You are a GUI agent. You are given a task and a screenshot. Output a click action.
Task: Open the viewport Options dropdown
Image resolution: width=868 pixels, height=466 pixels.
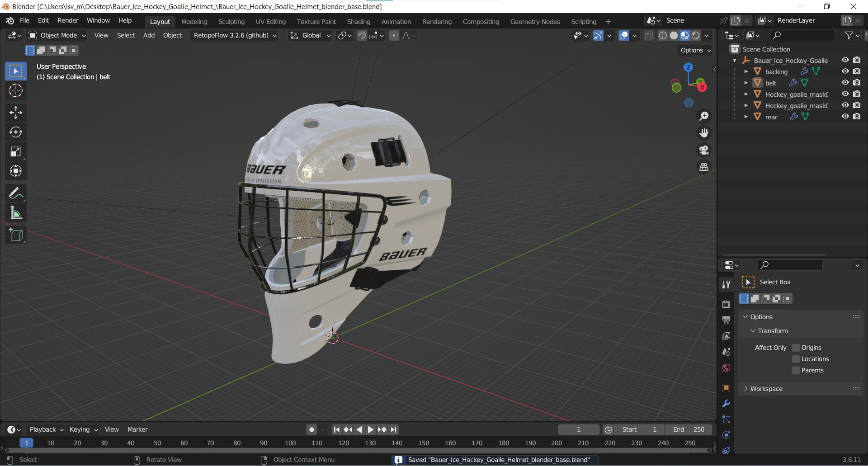tap(696, 50)
